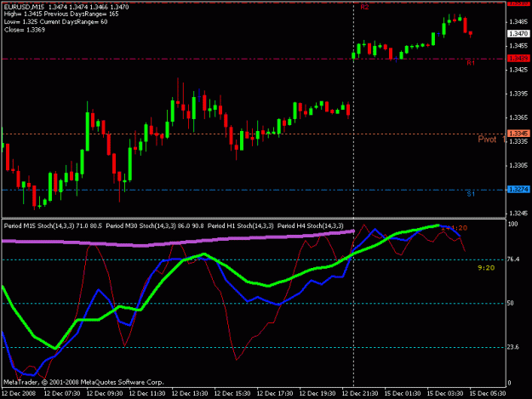Click the S1 support label

pos(471,194)
